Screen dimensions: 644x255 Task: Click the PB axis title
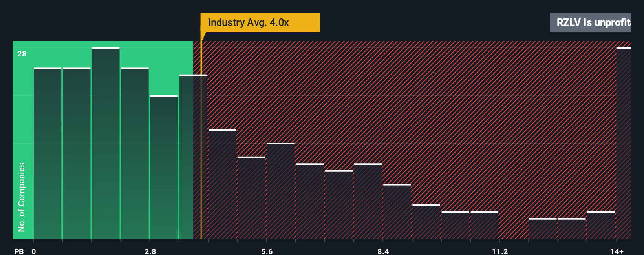(x=19, y=251)
